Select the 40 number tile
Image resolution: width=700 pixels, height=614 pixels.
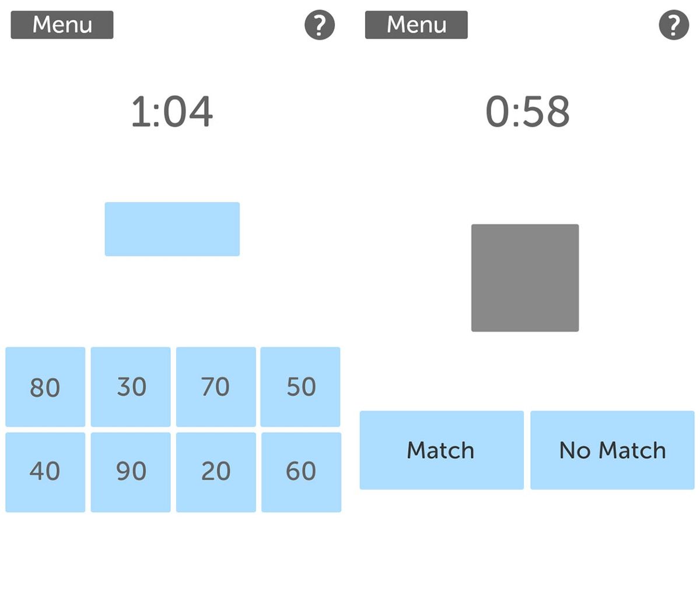click(x=45, y=472)
